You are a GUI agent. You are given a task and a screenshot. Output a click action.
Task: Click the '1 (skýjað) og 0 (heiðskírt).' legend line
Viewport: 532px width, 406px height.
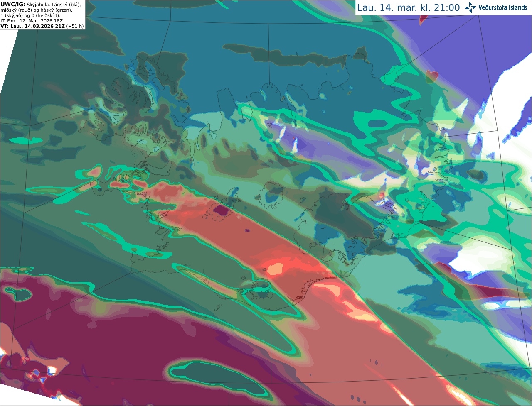coord(30,15)
